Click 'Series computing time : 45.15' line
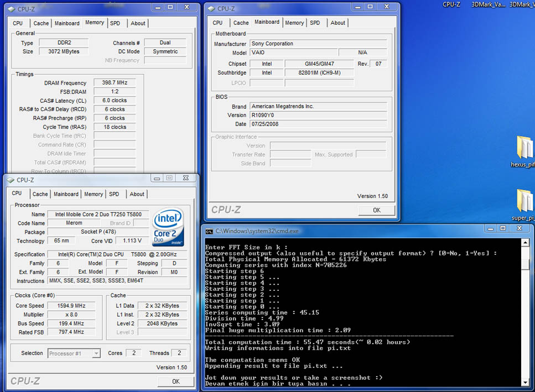The width and height of the screenshot is (535, 392). click(262, 312)
